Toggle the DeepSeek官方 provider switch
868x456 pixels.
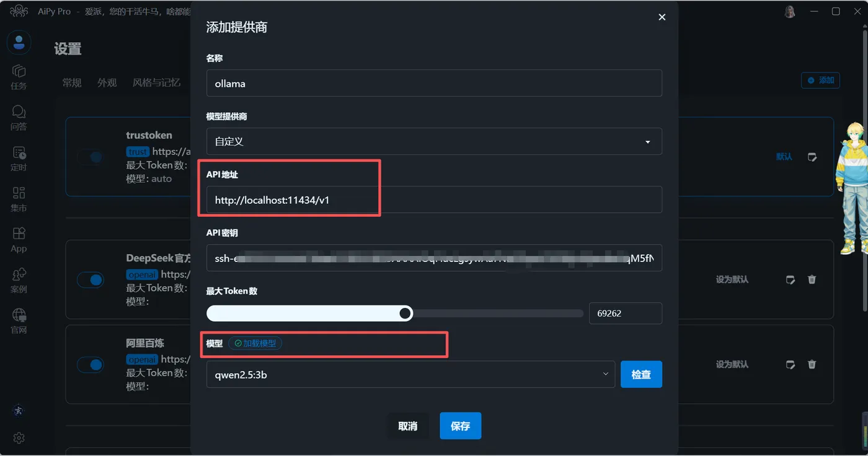[91, 280]
